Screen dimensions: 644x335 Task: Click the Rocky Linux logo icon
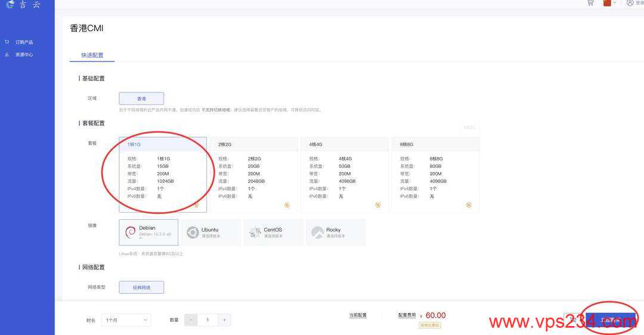tap(317, 232)
